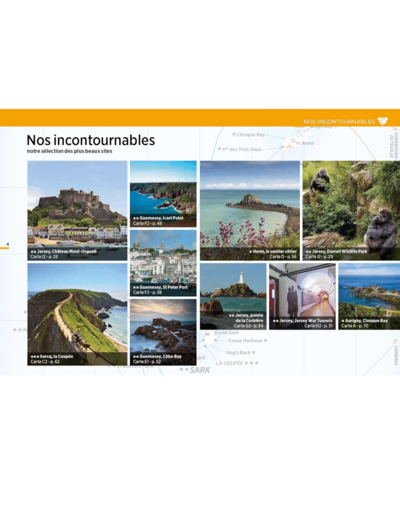Click caption "Sercq, la Coupée"
Screen dimensions: 400x520
52,356
